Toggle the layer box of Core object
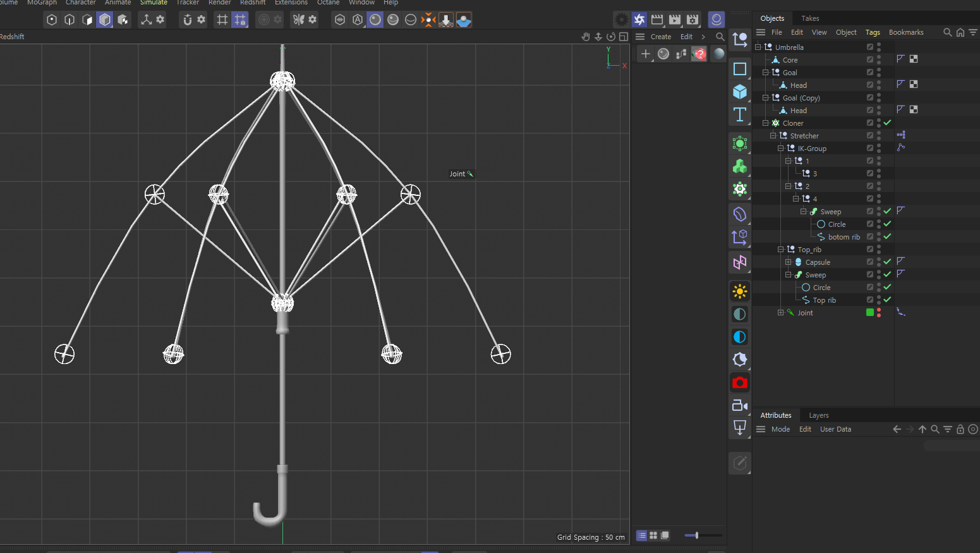The height and width of the screenshot is (553, 980). 870,59
